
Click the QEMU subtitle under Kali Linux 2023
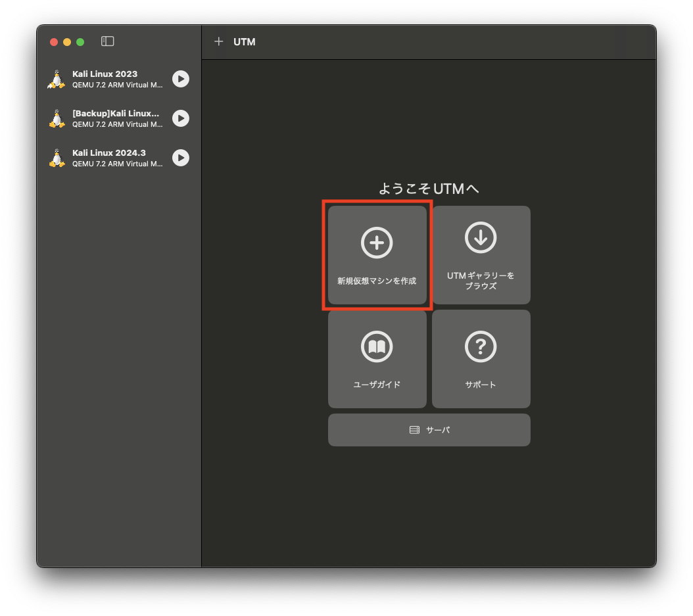(118, 85)
